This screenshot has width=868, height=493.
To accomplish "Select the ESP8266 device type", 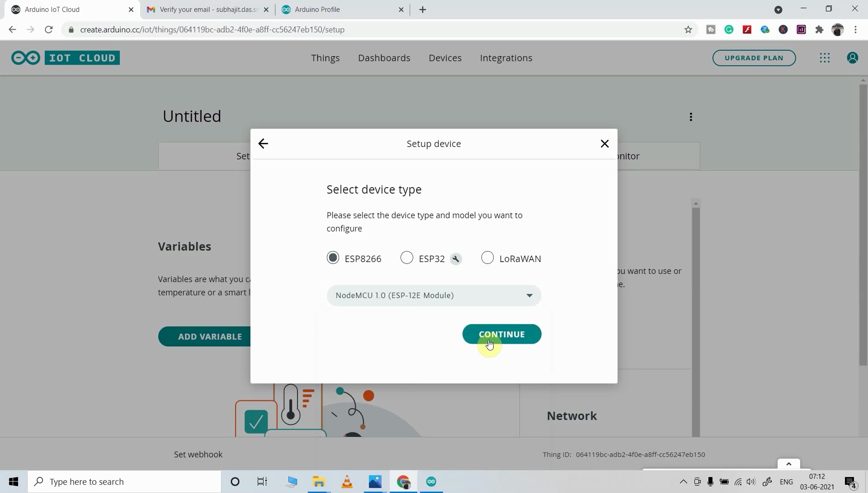I will (333, 257).
